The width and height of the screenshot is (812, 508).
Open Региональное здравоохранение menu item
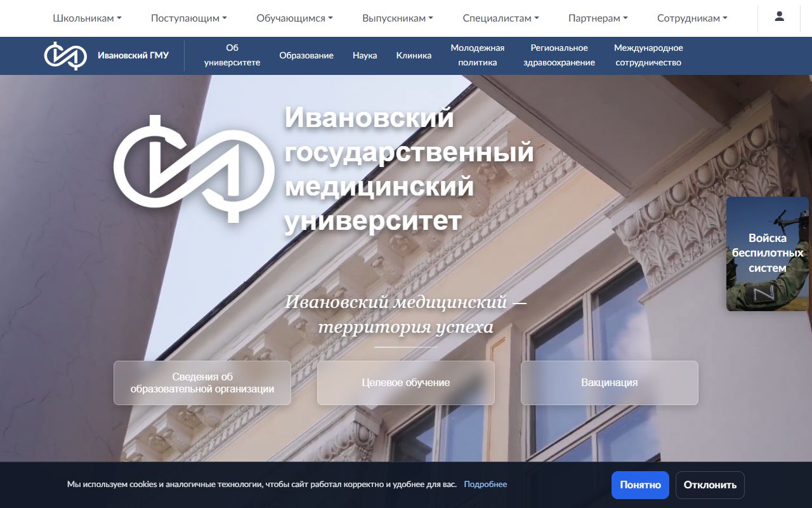560,55
